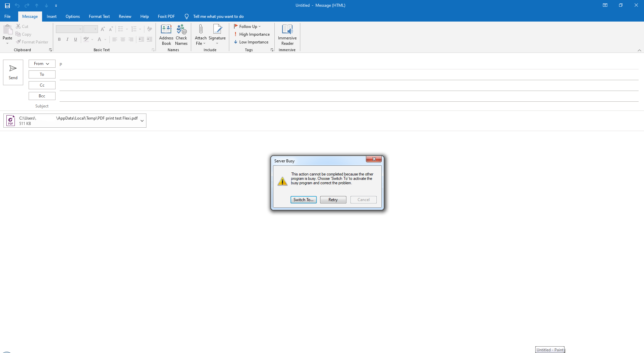The image size is (644, 353).
Task: Click the Switch To... button
Action: pos(303,200)
